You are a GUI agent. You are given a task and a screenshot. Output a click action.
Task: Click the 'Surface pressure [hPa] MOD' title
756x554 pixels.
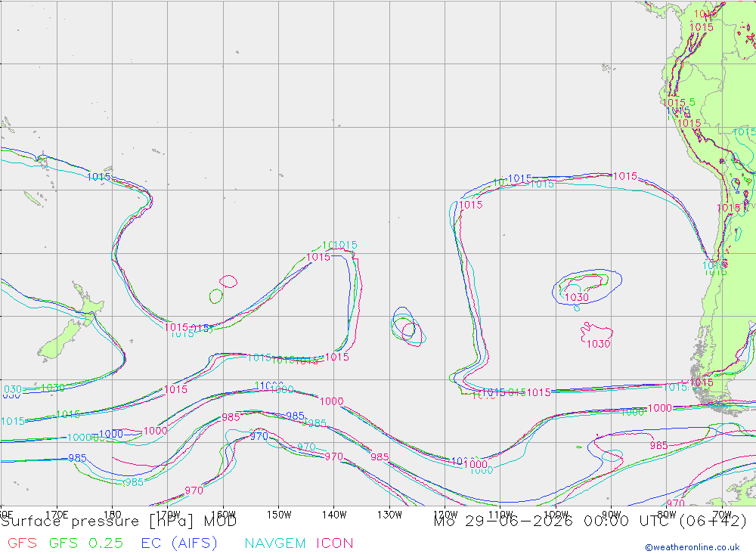[x=119, y=522]
